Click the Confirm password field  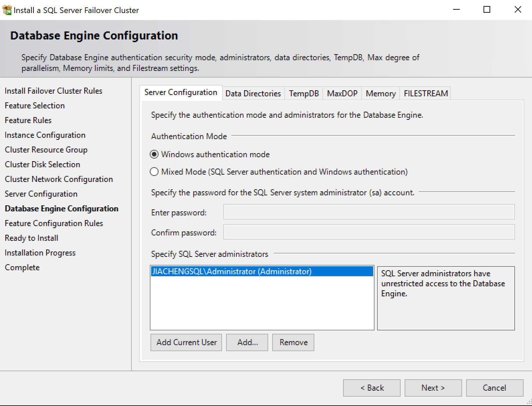click(x=369, y=232)
